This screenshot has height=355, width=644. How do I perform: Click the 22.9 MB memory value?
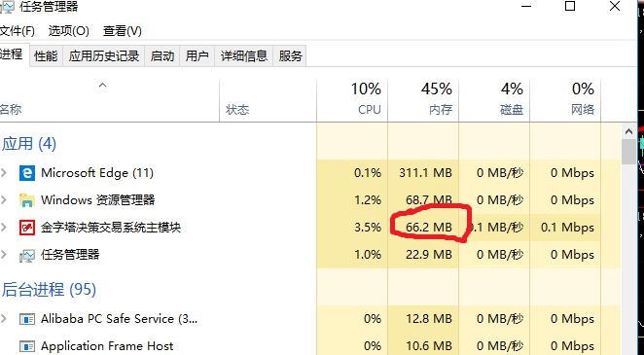429,255
